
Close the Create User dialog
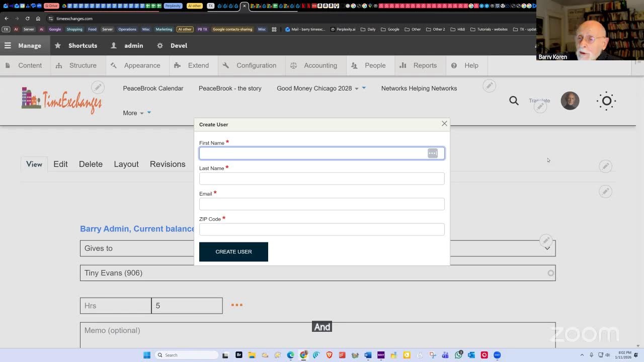pos(444,124)
